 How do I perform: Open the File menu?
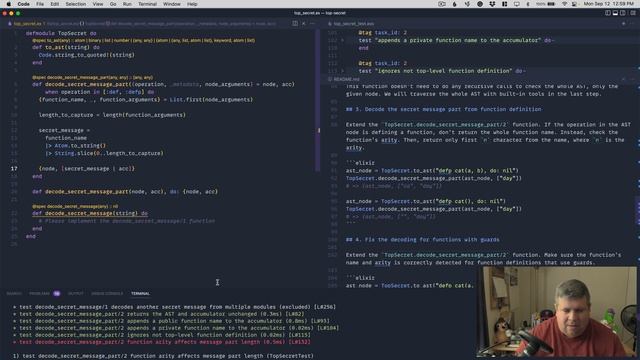[x=40, y=4]
